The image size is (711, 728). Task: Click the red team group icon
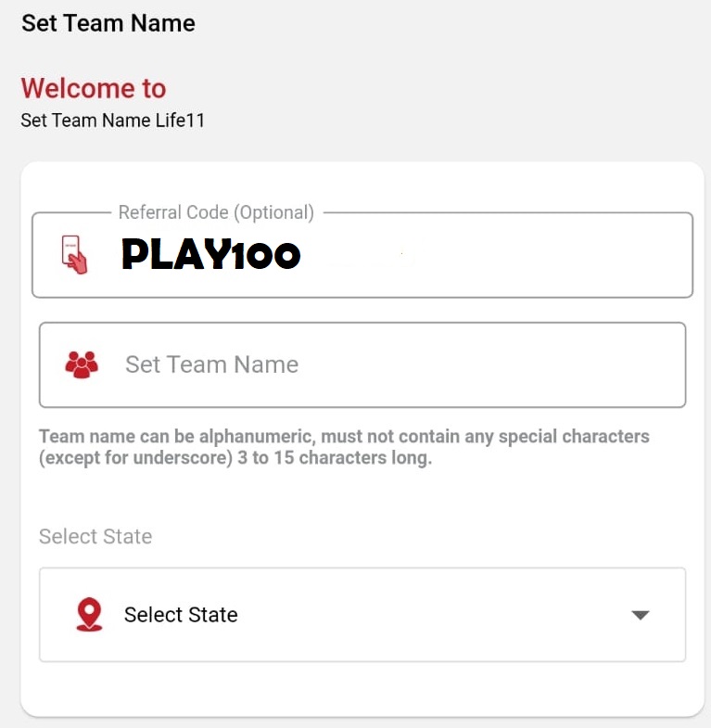(x=82, y=365)
